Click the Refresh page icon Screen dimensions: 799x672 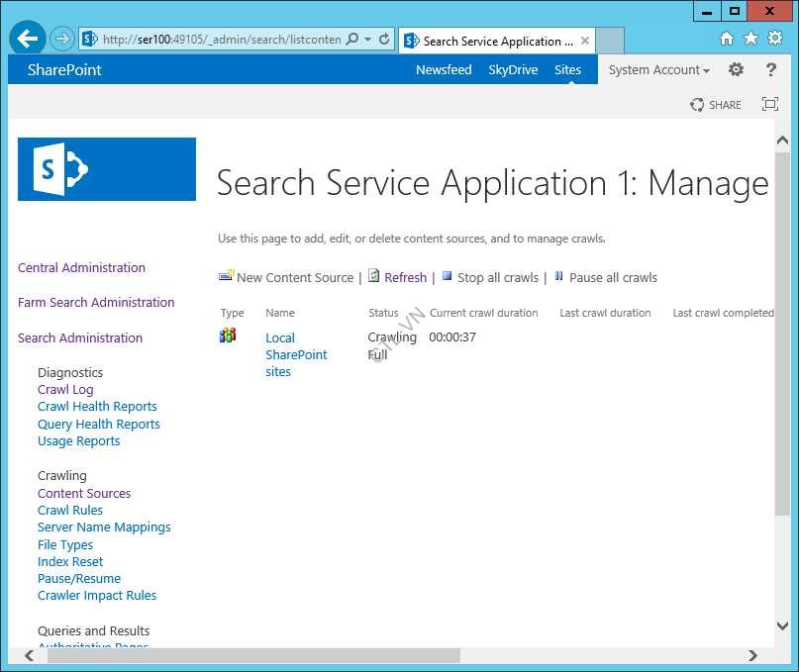pyautogui.click(x=373, y=275)
